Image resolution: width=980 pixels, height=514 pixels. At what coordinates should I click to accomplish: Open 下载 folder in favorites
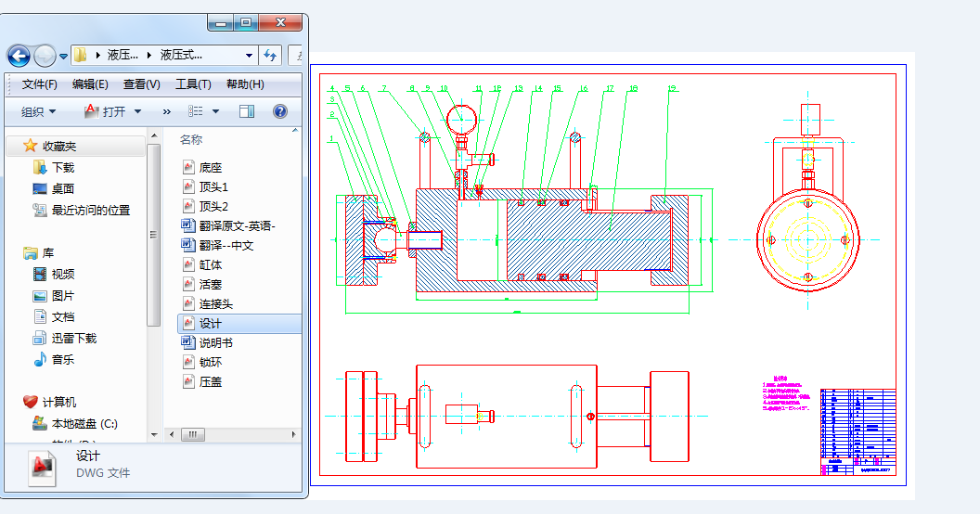pyautogui.click(x=62, y=168)
